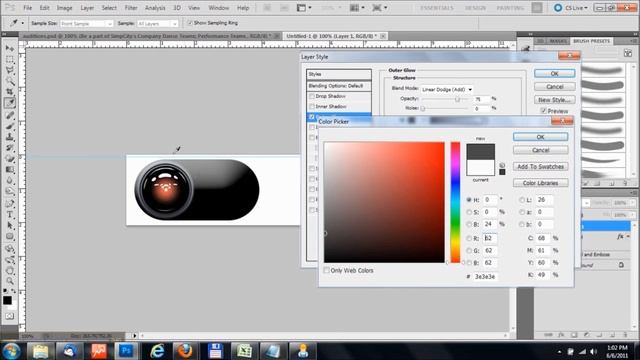Switch to the Brush Presets panel tab
Image resolution: width=640 pixels, height=360 pixels.
[591, 41]
